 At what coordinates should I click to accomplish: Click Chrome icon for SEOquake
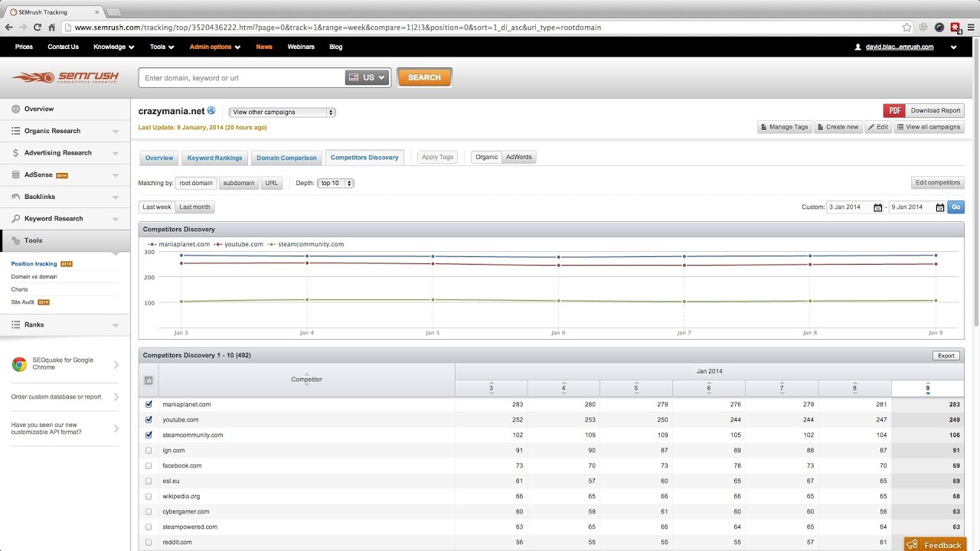pos(19,364)
